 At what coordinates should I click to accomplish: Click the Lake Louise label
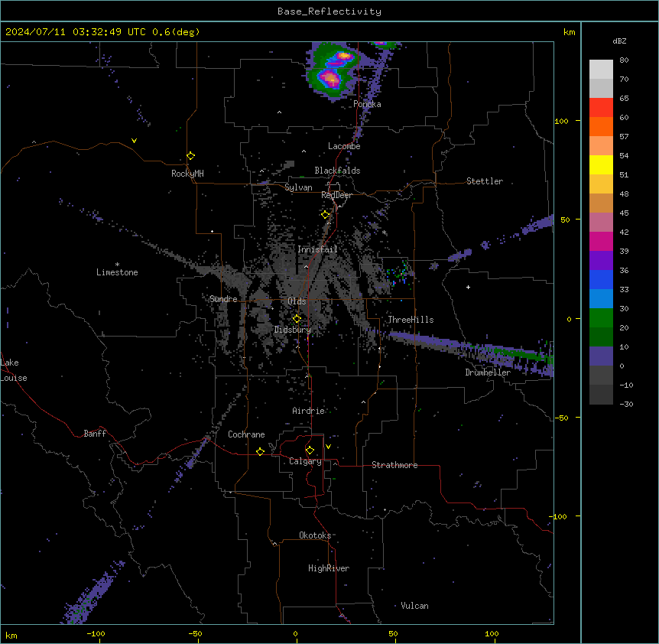14,370
